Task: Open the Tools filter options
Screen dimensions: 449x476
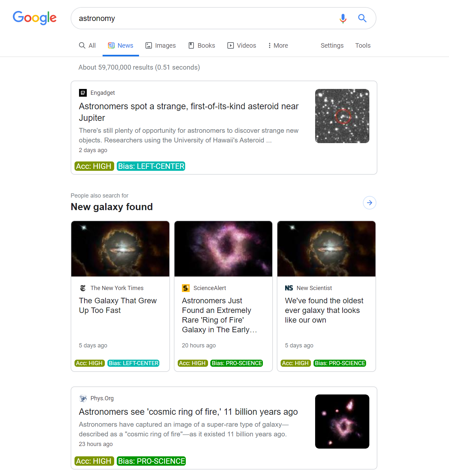Action: coord(363,45)
